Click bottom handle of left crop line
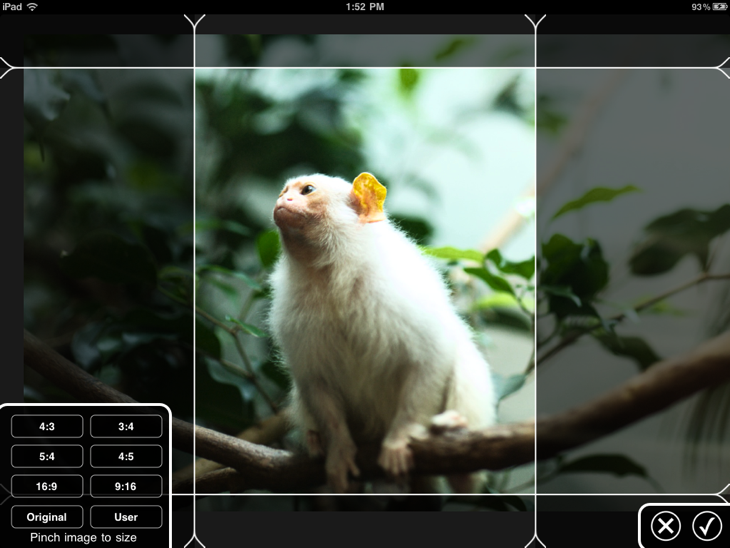730x548 pixels. (195, 540)
